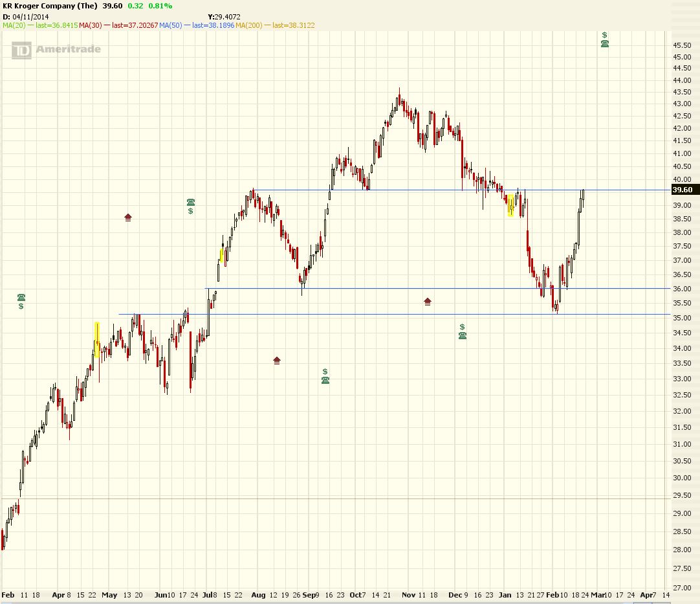Select the dividend arrow icon below the 36.00 line in November
This screenshot has width=700, height=604.
point(428,302)
